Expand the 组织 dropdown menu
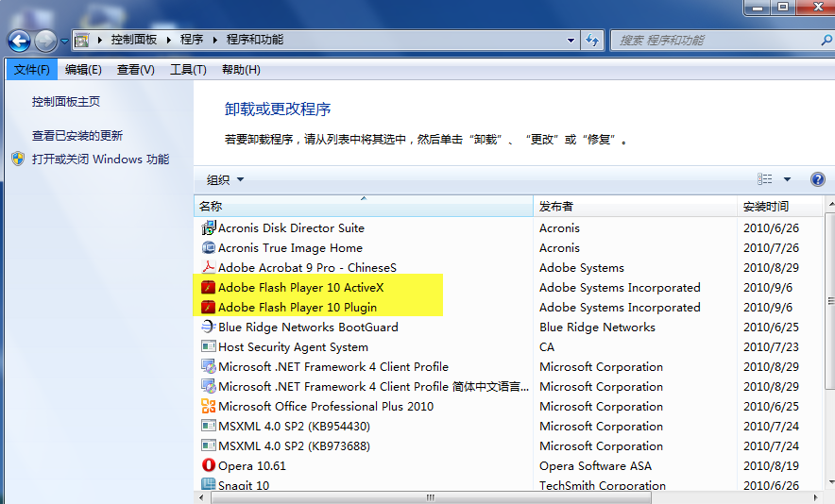This screenshot has width=835, height=504. click(226, 179)
